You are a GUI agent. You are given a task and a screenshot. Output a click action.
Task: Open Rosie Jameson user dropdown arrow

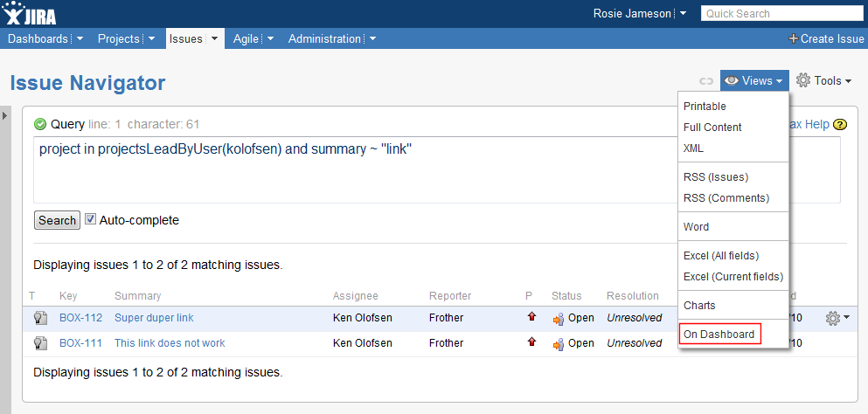point(683,13)
